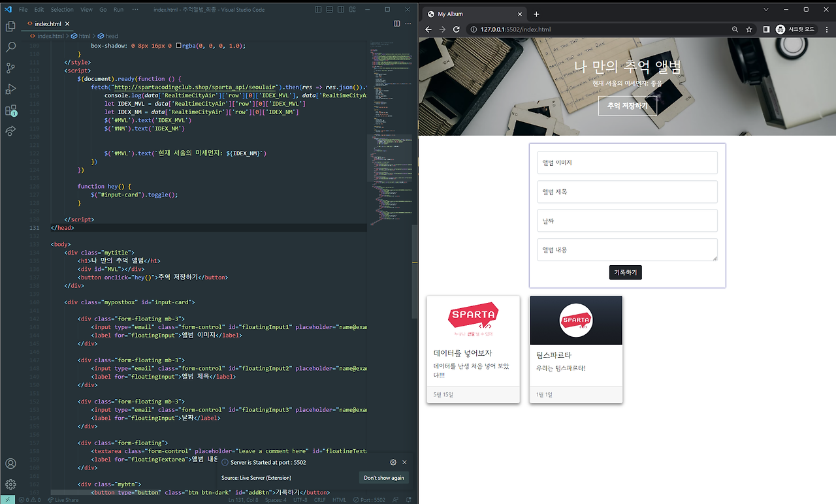Image resolution: width=836 pixels, height=504 pixels.
Task: Click the 앨범 이미지 input field
Action: coord(627,163)
